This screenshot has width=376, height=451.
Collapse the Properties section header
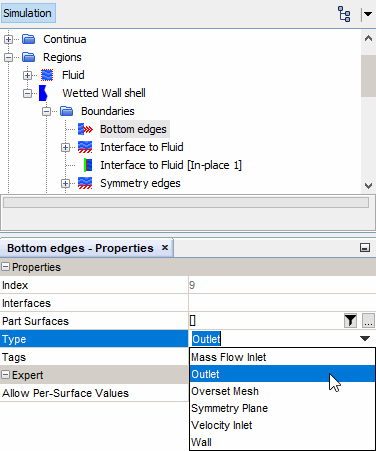tap(5, 267)
